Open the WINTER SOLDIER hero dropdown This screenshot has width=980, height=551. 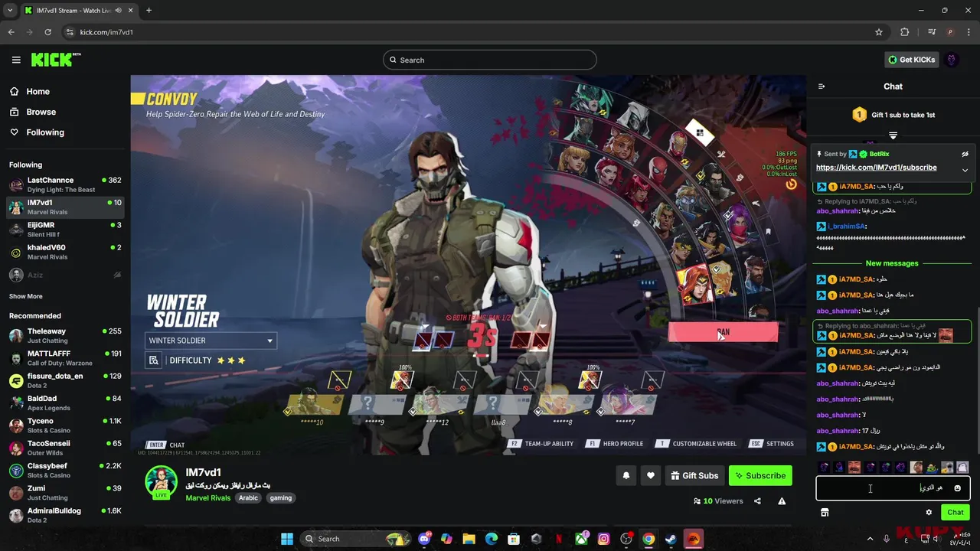point(211,341)
